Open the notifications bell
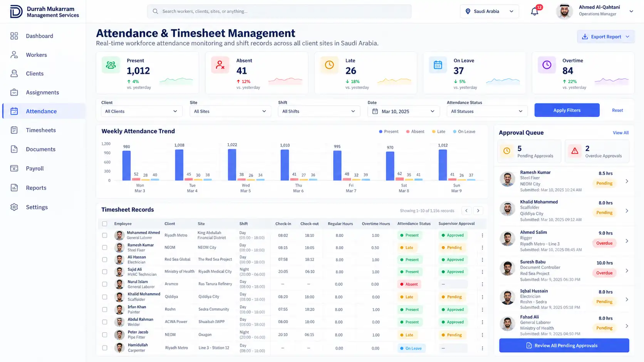The height and width of the screenshot is (362, 644). (535, 12)
